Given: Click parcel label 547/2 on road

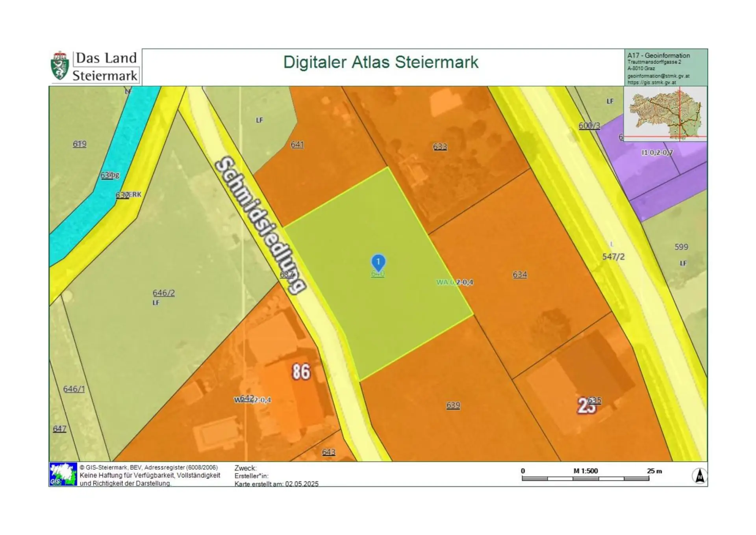Looking at the screenshot, I should pyautogui.click(x=613, y=257).
